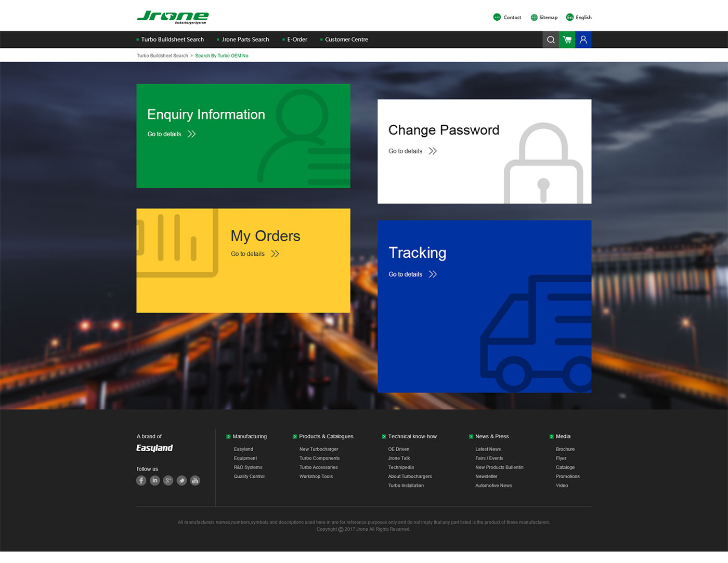Click the YouTube footer icon
The width and height of the screenshot is (728, 563).
tap(195, 480)
